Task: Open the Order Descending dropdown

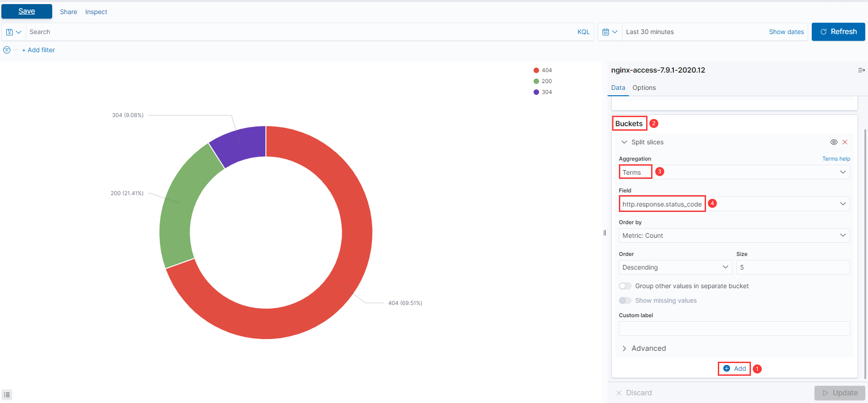Action: tap(676, 267)
